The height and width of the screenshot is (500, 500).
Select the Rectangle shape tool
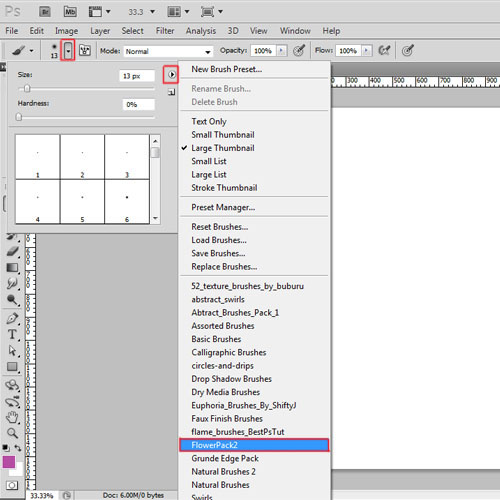pyautogui.click(x=13, y=367)
